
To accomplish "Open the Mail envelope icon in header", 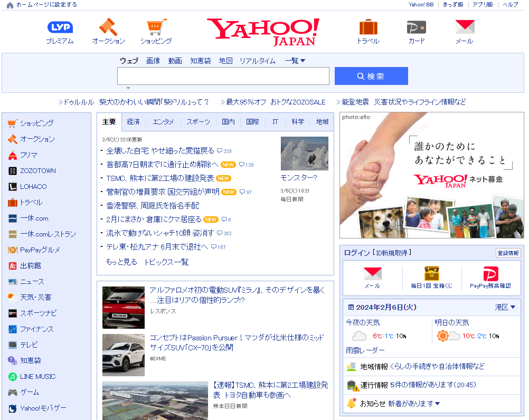I will coord(465,27).
